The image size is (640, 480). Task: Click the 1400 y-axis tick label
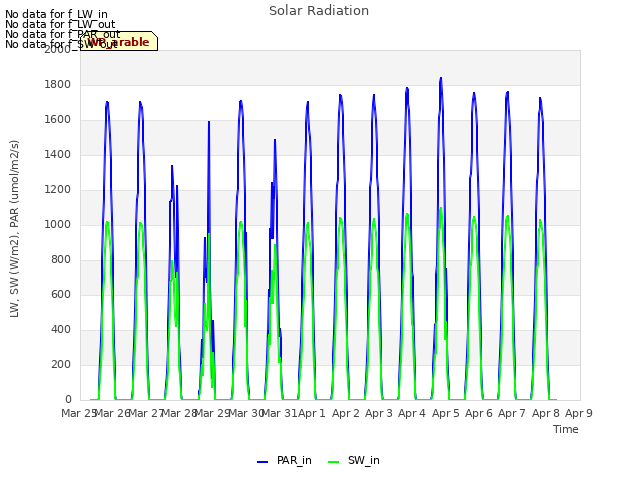58,155
